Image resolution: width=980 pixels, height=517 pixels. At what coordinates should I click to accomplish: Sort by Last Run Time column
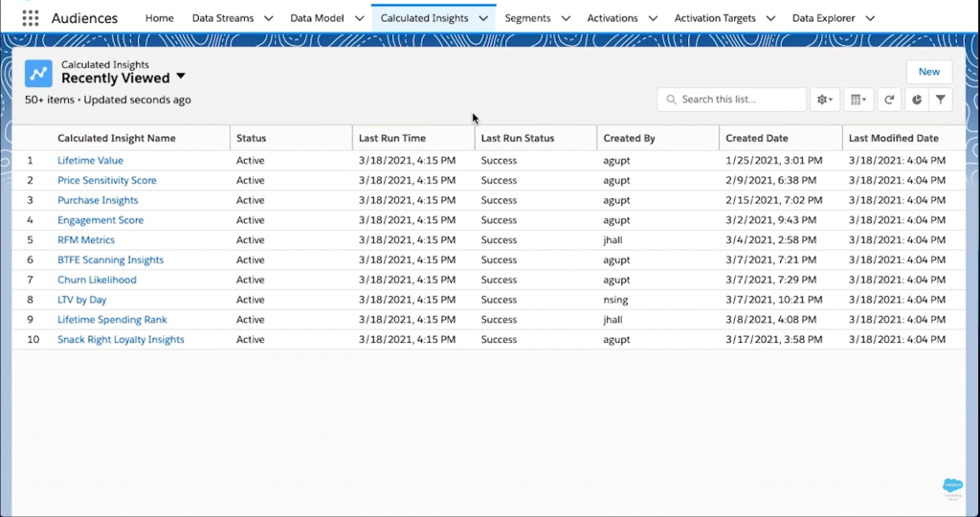[391, 138]
